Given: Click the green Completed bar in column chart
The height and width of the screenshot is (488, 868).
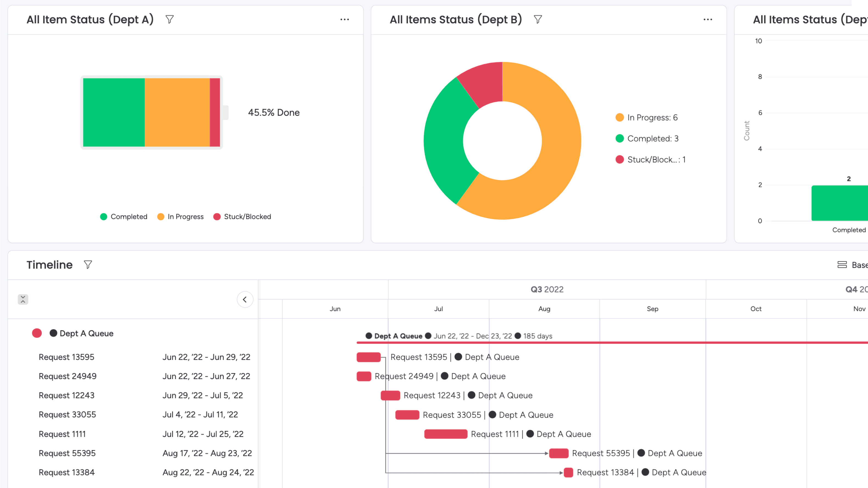Looking at the screenshot, I should point(839,203).
